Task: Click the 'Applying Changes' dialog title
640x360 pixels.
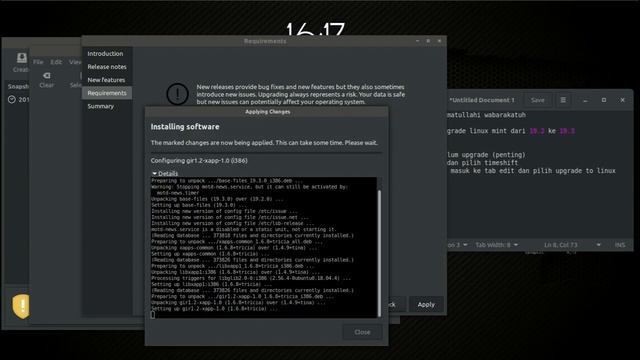Action: [268, 111]
